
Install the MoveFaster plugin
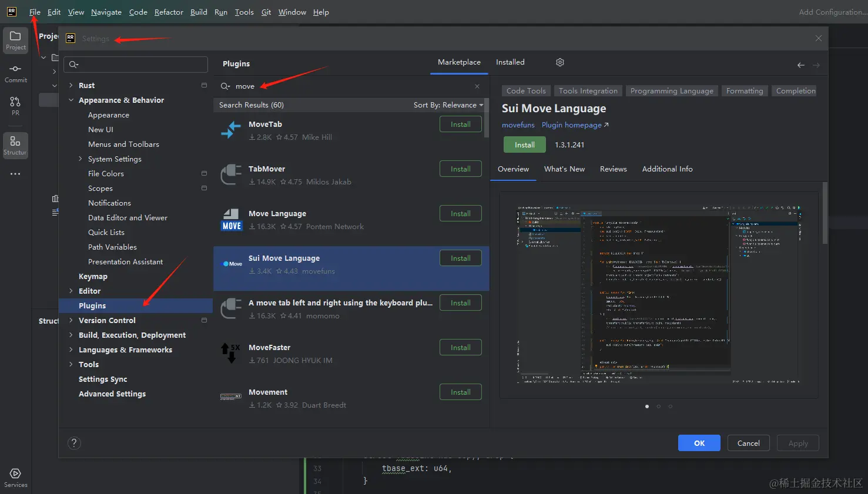tap(461, 348)
